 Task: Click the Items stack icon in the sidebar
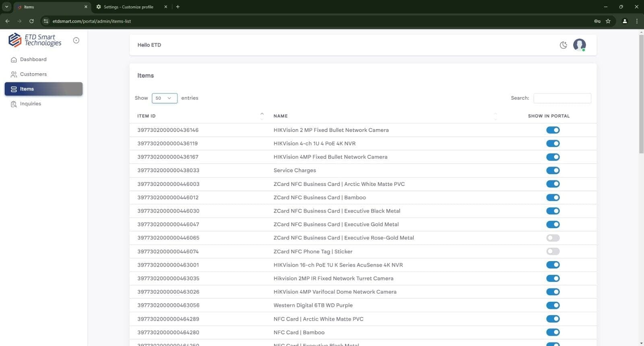coord(14,89)
